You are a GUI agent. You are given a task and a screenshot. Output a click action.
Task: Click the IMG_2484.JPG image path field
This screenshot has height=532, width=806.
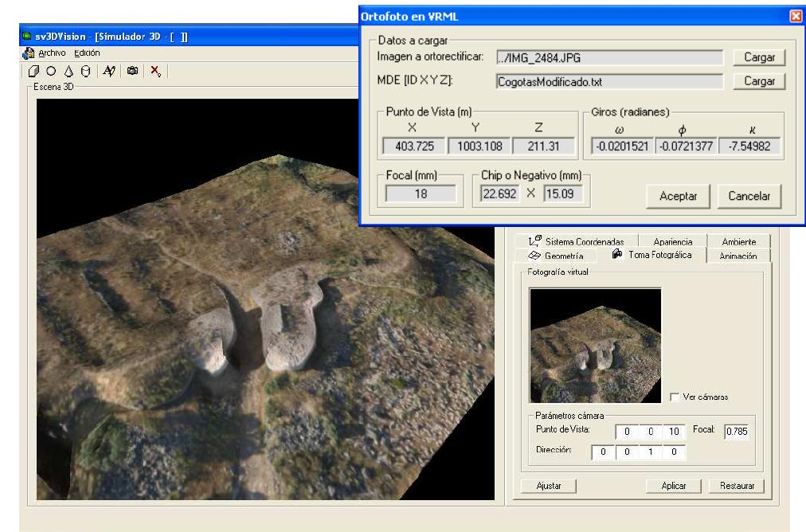tap(609, 57)
